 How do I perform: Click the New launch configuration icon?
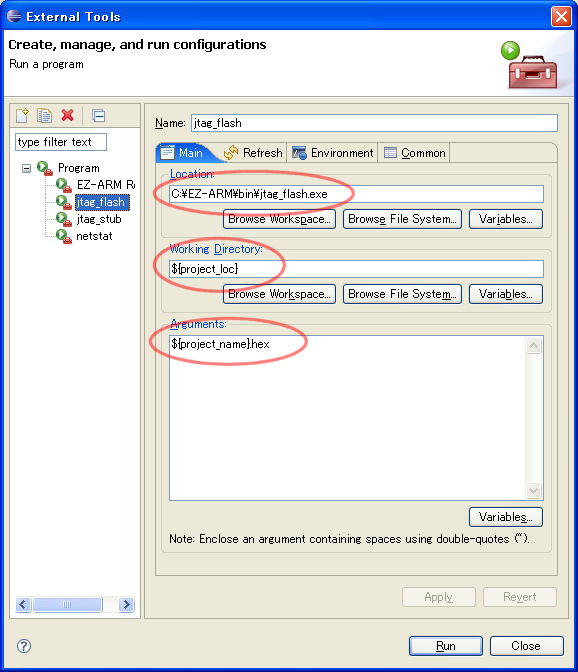(x=22, y=115)
